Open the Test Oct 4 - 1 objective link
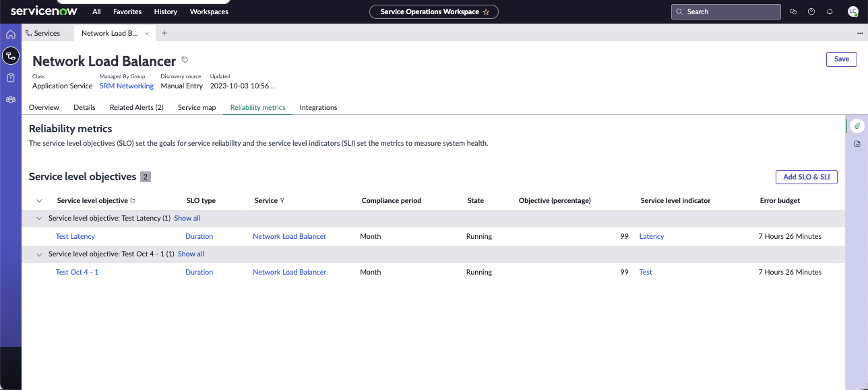868x390 pixels. pyautogui.click(x=77, y=272)
